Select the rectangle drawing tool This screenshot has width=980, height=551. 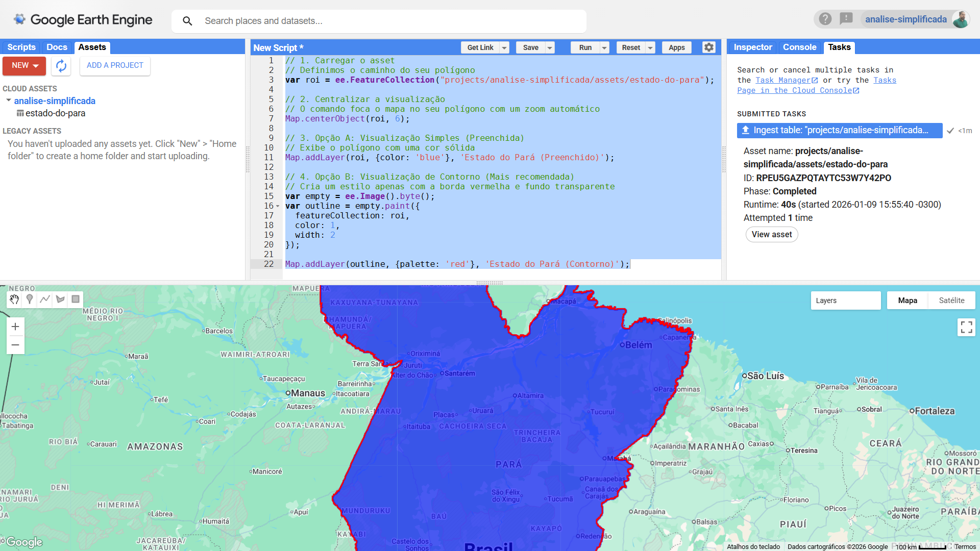(x=76, y=299)
